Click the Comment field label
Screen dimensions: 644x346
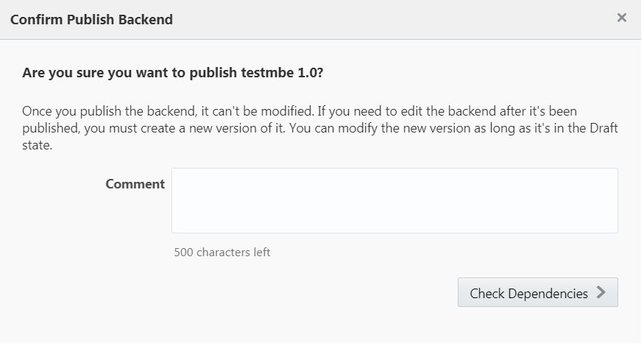pos(135,184)
